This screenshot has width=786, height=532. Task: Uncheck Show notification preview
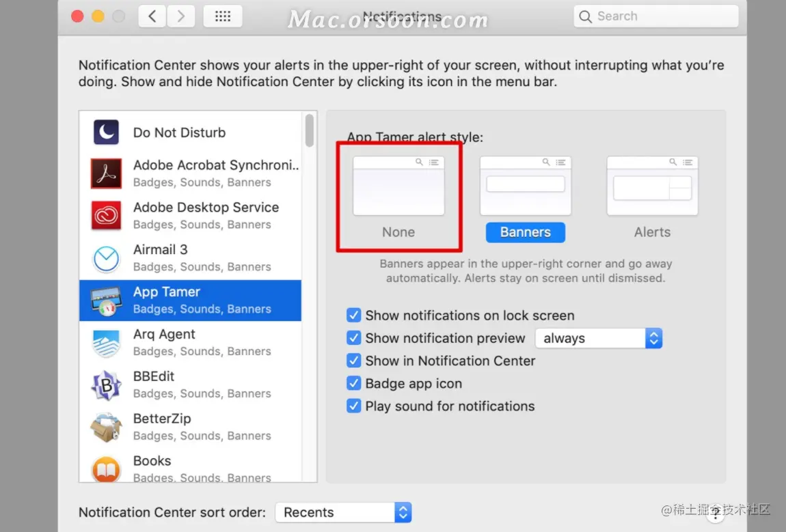[x=353, y=337]
